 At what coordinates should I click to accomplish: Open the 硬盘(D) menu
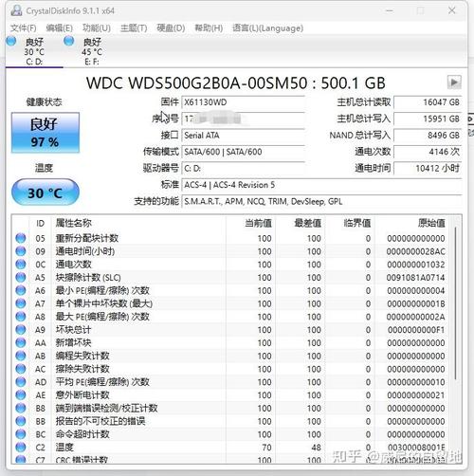[x=171, y=28]
